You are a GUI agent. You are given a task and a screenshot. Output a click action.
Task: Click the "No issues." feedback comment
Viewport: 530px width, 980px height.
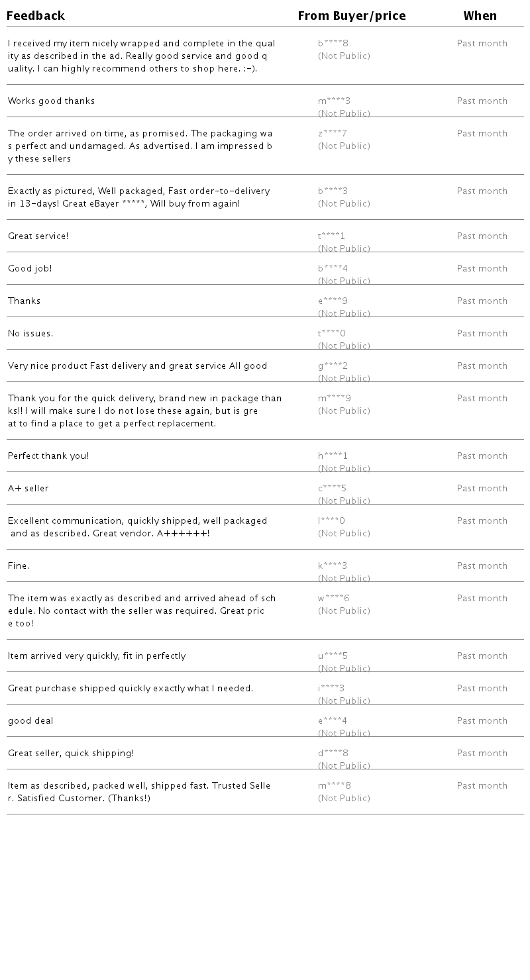(30, 334)
